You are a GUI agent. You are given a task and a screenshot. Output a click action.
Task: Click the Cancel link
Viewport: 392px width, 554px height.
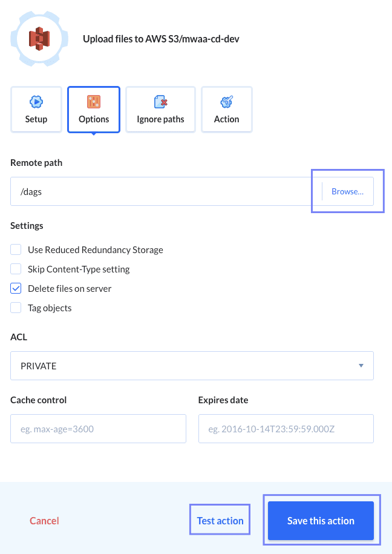tap(44, 520)
